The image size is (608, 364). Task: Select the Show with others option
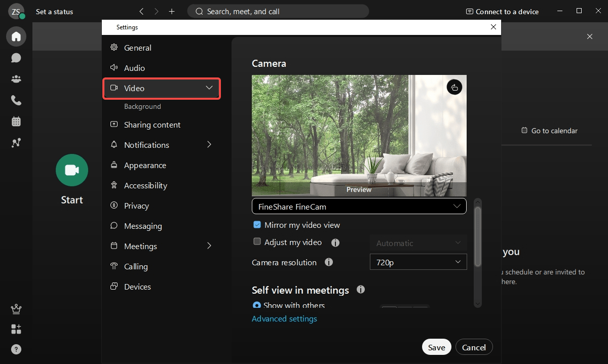[256, 305]
